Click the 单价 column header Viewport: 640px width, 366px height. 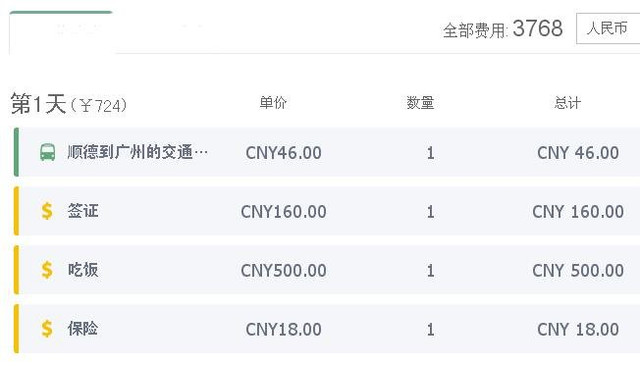pos(273,102)
